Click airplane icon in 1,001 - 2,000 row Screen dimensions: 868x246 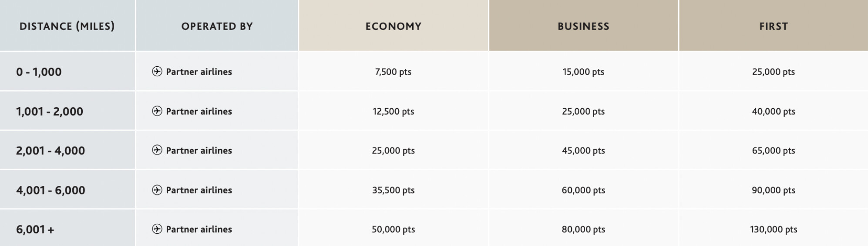(x=157, y=111)
